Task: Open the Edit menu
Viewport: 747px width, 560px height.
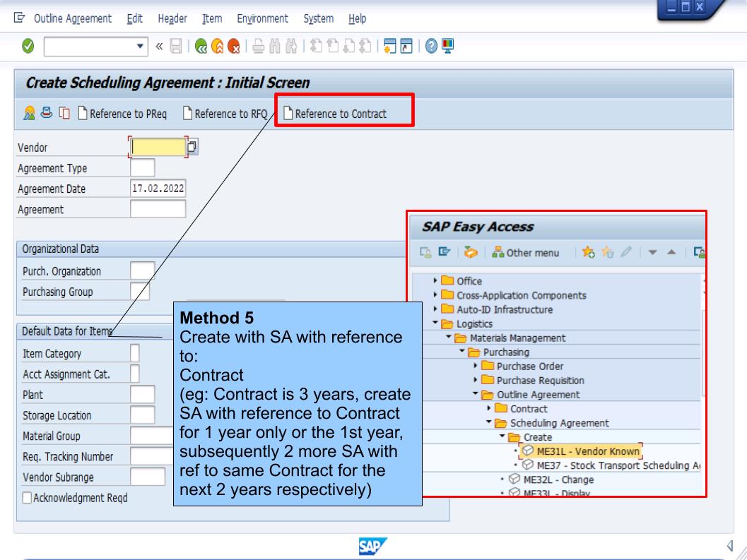Action: [134, 18]
